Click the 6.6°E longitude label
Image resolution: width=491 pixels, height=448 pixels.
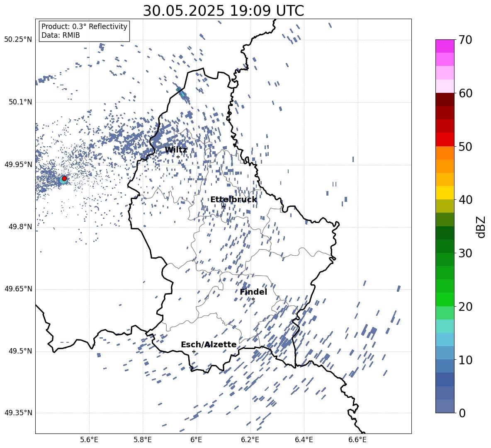pyautogui.click(x=357, y=440)
